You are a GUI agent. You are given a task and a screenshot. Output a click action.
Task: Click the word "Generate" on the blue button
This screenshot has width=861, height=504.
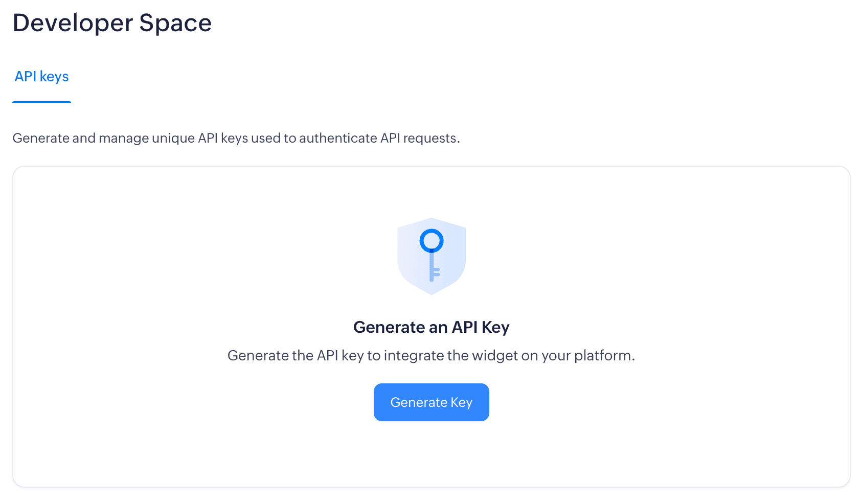419,402
